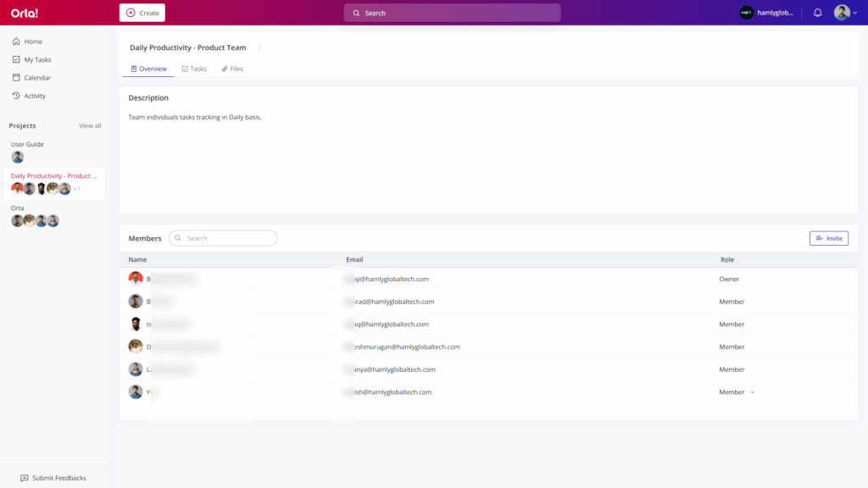Open Calendar from sidebar
868x488 pixels.
[x=37, y=78]
